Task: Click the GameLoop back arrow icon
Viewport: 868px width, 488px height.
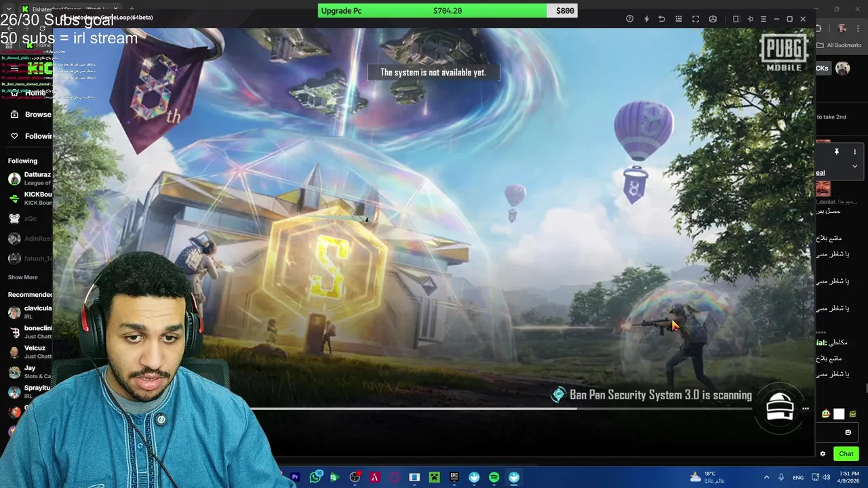Action: pyautogui.click(x=662, y=19)
